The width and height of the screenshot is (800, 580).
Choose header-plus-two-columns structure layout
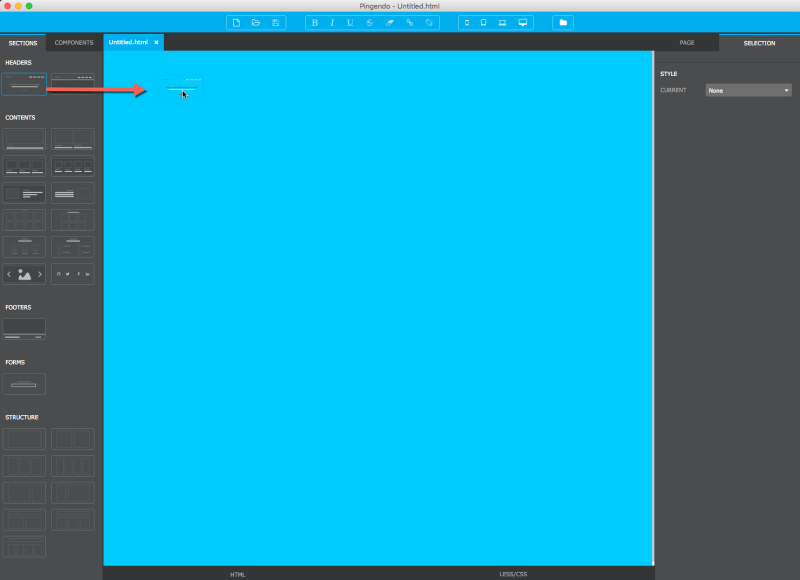24,520
